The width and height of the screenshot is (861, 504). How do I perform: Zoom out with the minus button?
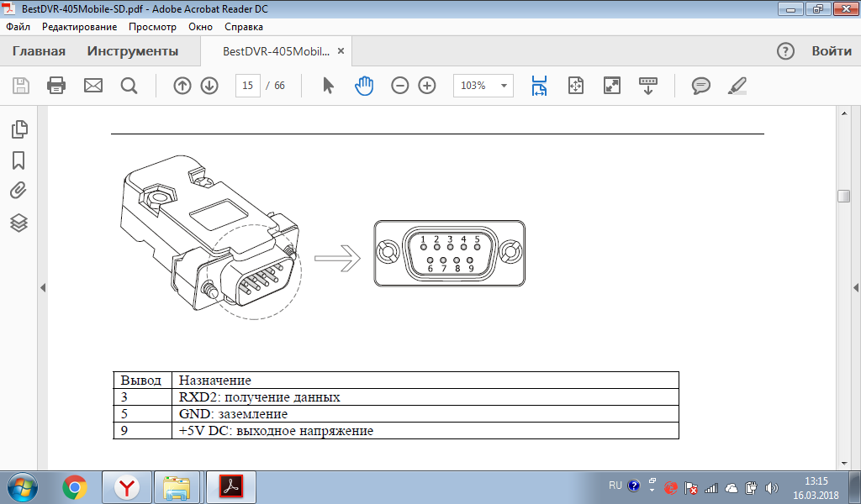(400, 86)
